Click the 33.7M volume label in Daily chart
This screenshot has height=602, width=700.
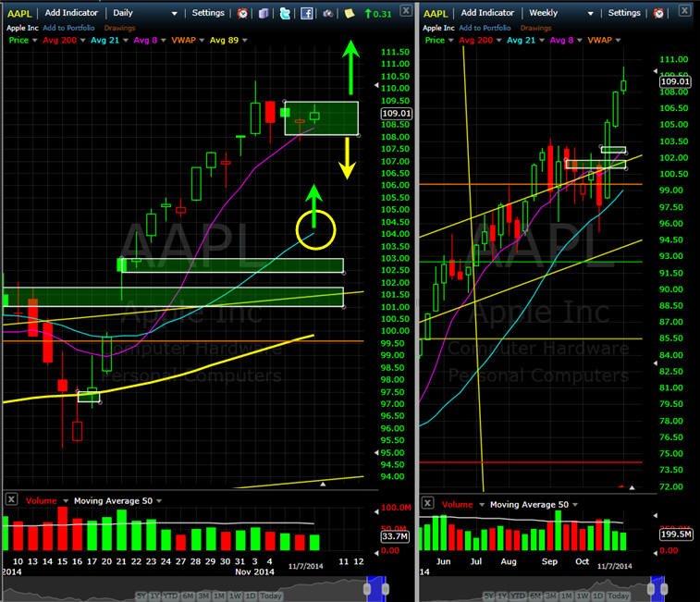tap(395, 536)
